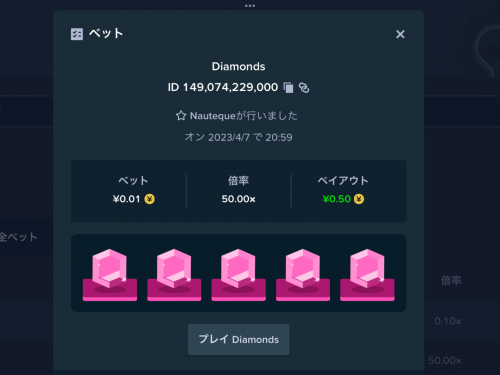Click the ペイアウト label
Viewport: 500px width, 375px height.
click(x=343, y=180)
